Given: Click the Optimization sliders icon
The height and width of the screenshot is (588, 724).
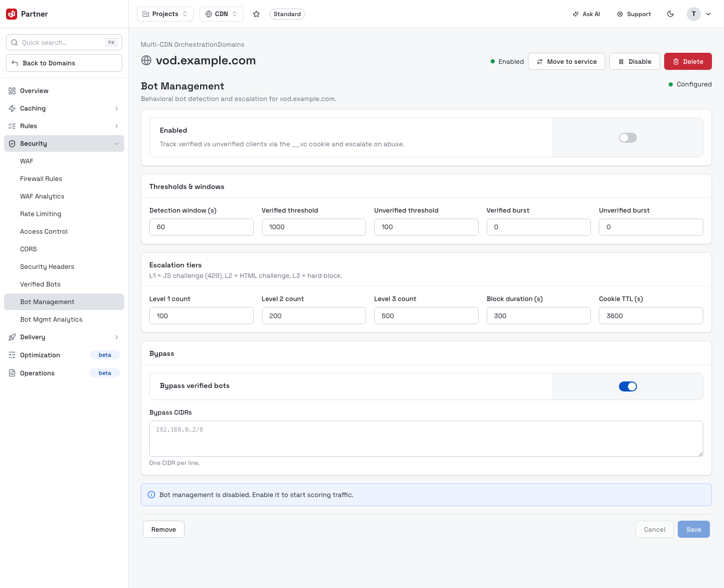Looking at the screenshot, I should pyautogui.click(x=12, y=355).
